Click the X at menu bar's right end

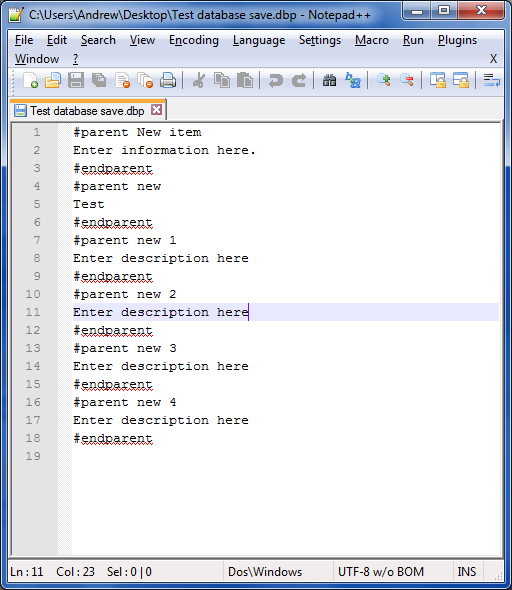coord(493,59)
